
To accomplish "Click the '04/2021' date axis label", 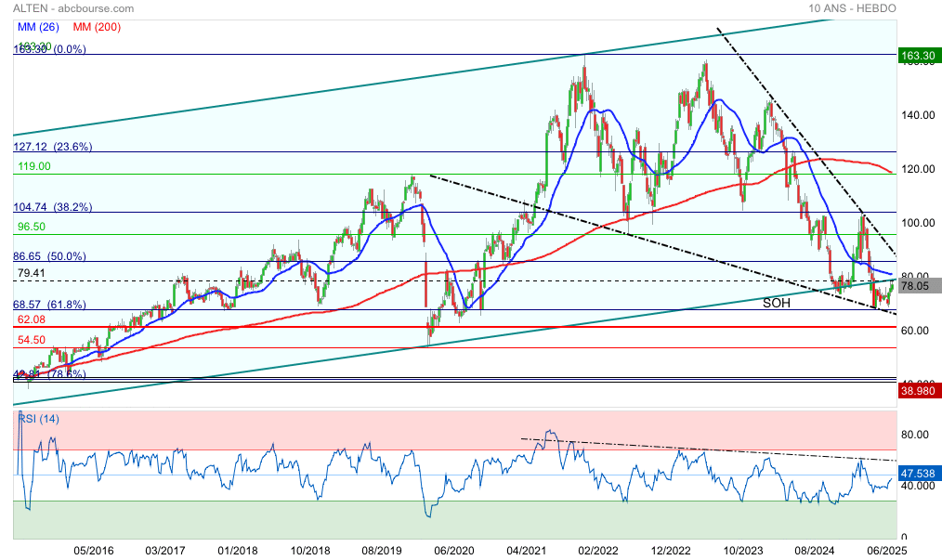I will tap(526, 551).
